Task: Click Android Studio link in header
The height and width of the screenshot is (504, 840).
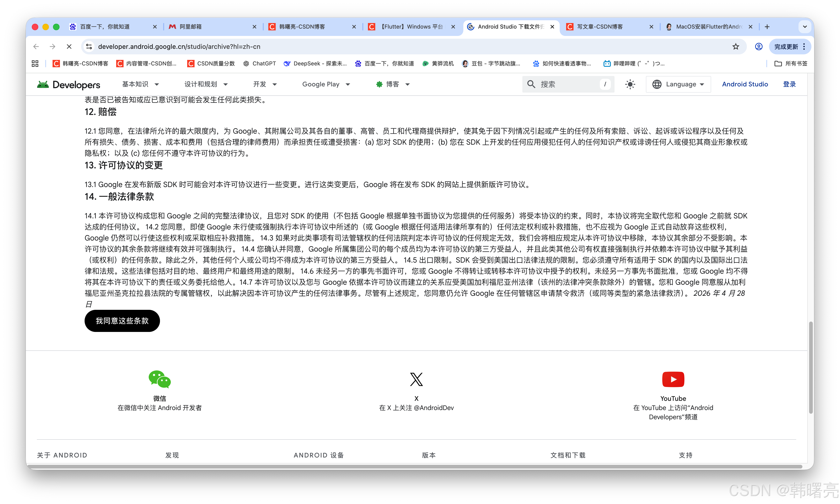Action: 745,84
